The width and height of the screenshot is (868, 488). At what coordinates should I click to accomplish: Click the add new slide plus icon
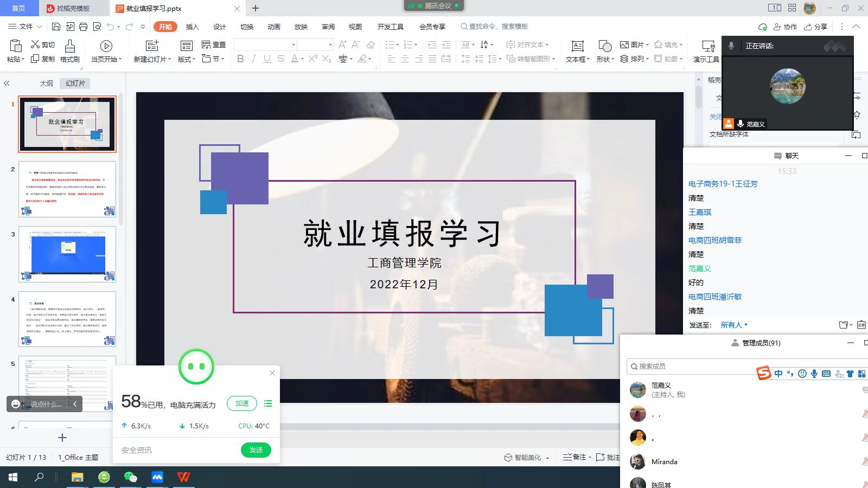click(x=62, y=438)
